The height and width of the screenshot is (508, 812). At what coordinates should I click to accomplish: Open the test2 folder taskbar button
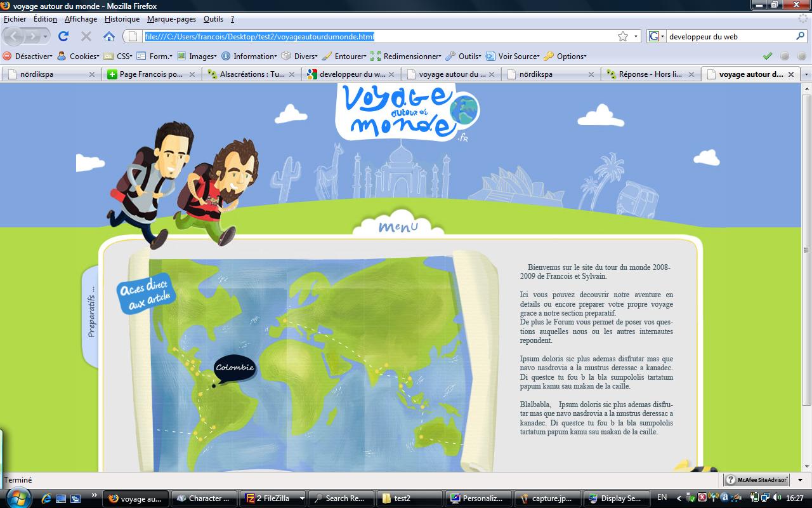tap(409, 498)
